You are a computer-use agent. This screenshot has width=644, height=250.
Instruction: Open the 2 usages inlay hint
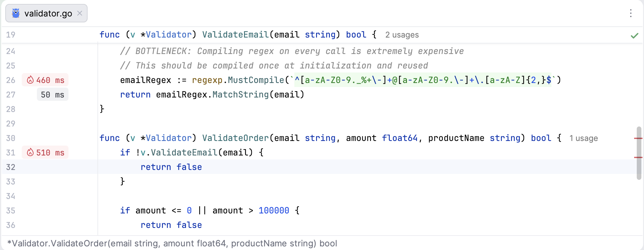[x=402, y=35]
